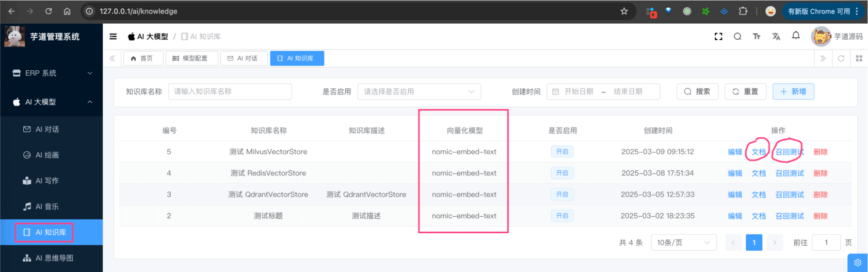The width and height of the screenshot is (868, 272).
Task: Open AI 绘画 in the sidebar
Action: click(47, 155)
